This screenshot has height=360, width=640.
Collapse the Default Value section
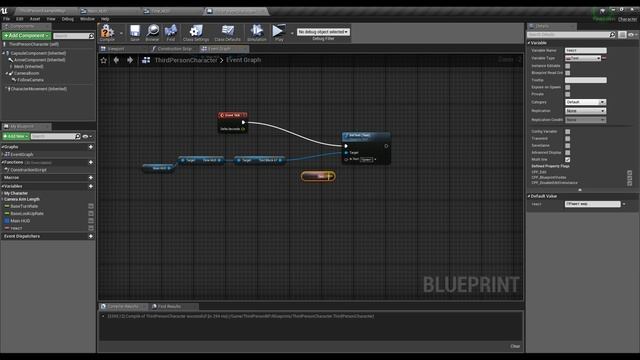click(529, 196)
